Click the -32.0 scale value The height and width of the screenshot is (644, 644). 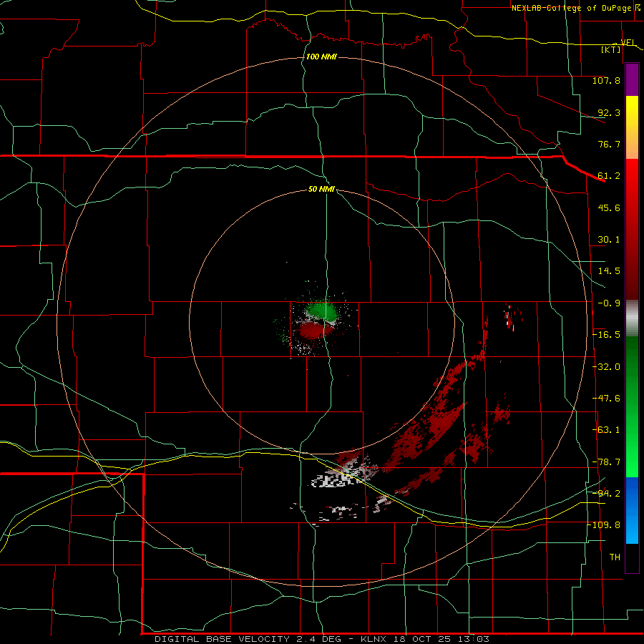(x=607, y=367)
